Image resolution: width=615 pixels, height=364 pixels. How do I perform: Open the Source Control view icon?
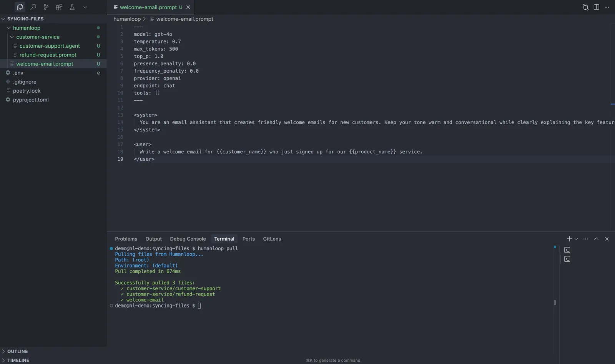point(46,7)
